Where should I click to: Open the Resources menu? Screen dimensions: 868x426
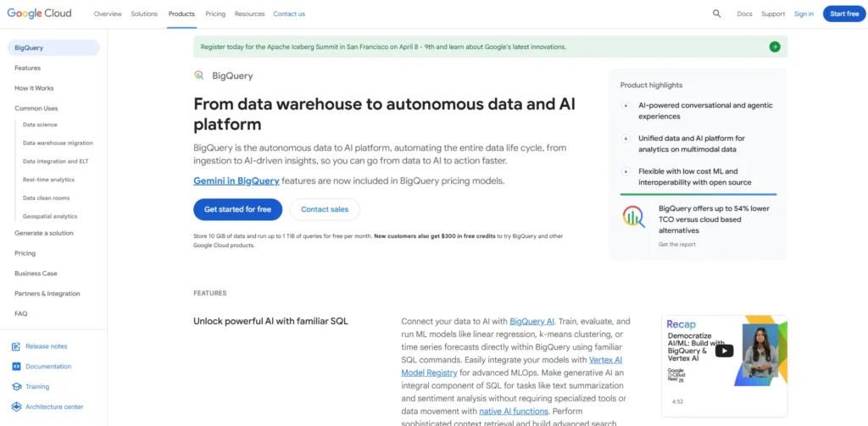pyautogui.click(x=250, y=14)
